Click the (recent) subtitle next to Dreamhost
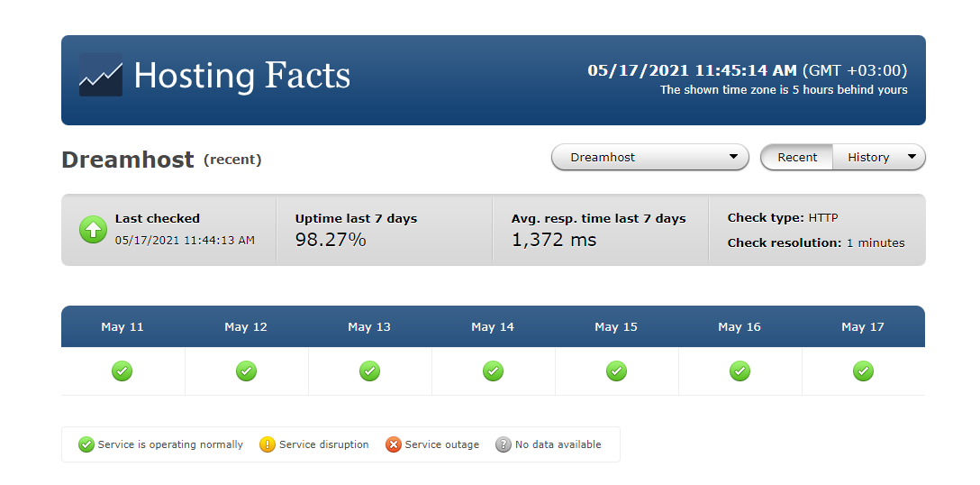This screenshot has width=980, height=485. pyautogui.click(x=232, y=160)
